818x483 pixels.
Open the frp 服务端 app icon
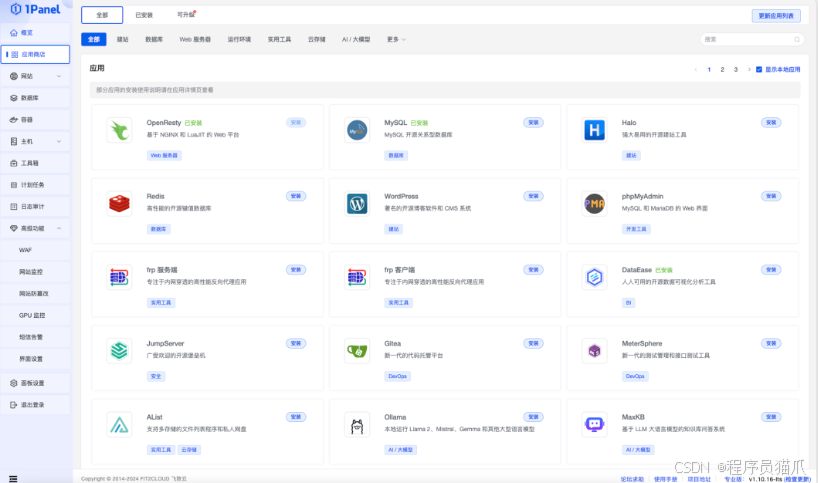click(x=119, y=277)
